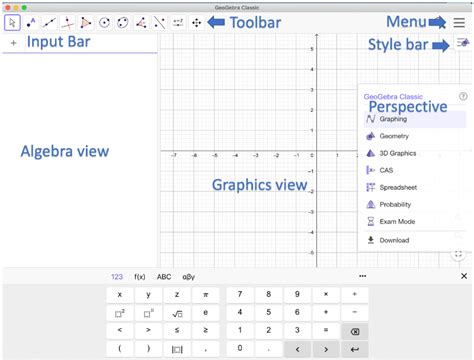Tap the minus key
474x360 pixels.
click(354, 312)
